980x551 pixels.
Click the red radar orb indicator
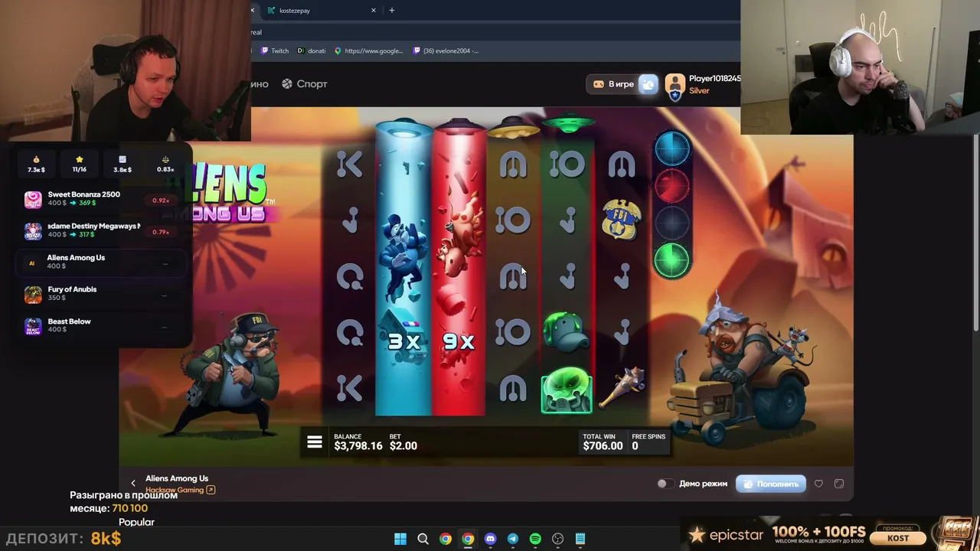tap(672, 186)
